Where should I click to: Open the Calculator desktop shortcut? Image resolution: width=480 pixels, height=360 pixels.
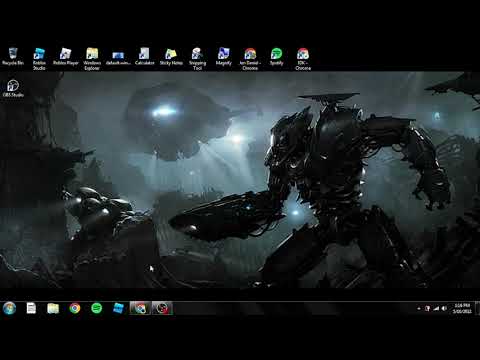(144, 56)
